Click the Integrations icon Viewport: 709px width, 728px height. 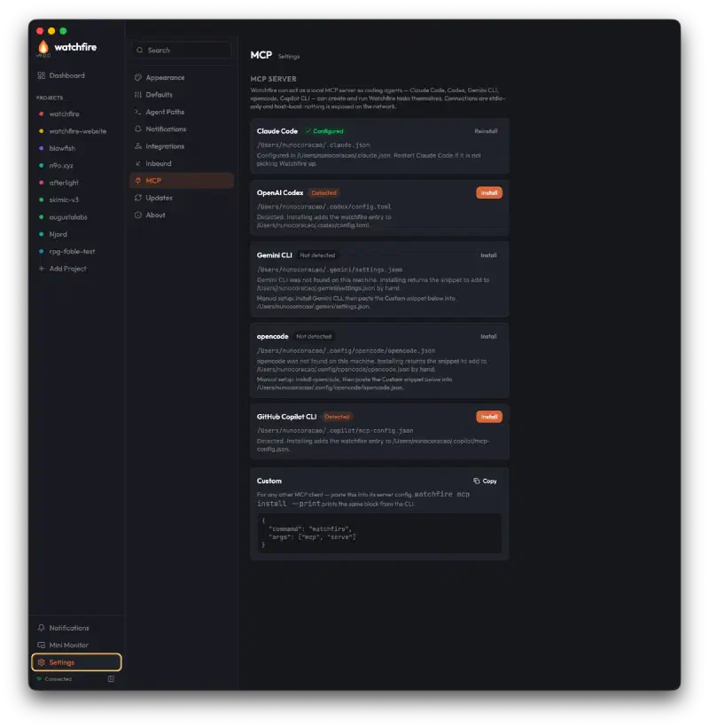click(x=137, y=146)
